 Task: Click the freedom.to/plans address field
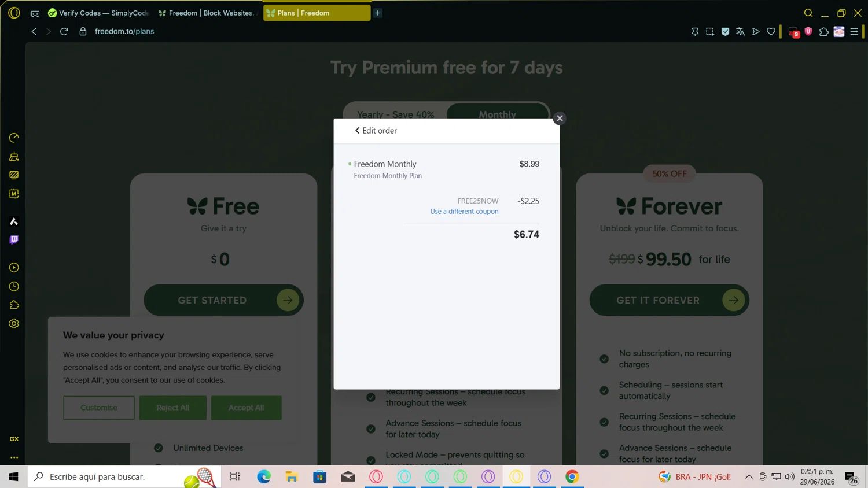[124, 31]
